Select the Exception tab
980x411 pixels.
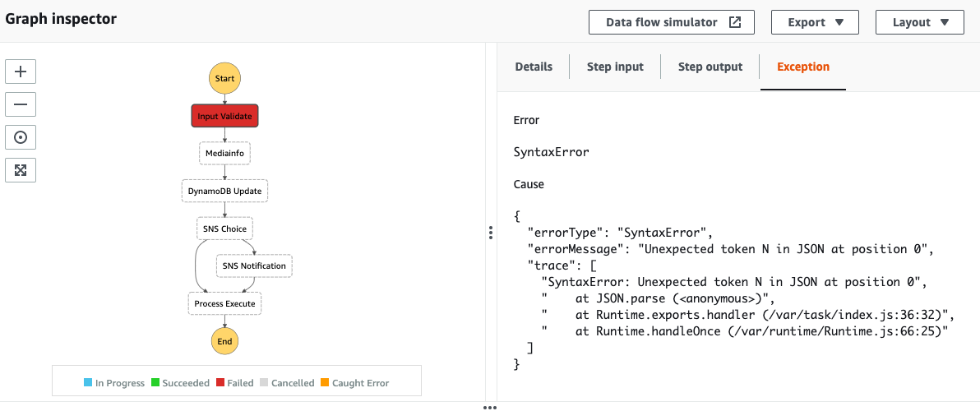coord(803,67)
